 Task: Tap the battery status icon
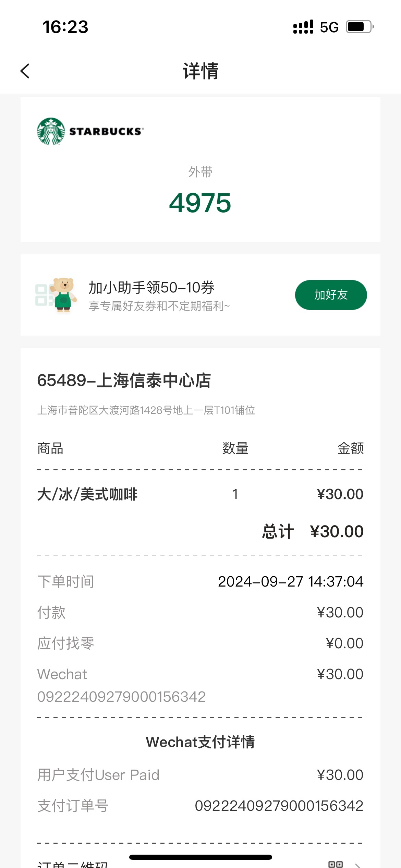(x=360, y=27)
